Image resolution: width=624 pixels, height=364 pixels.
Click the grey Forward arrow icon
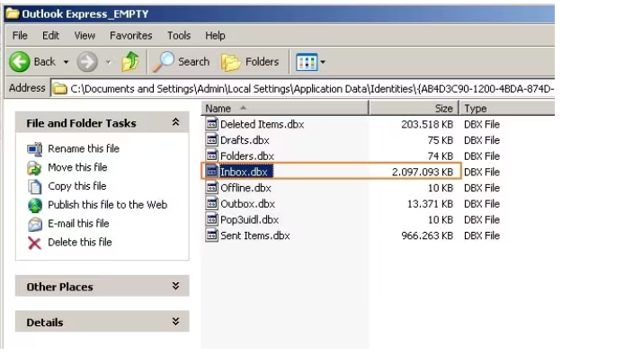[x=87, y=62]
